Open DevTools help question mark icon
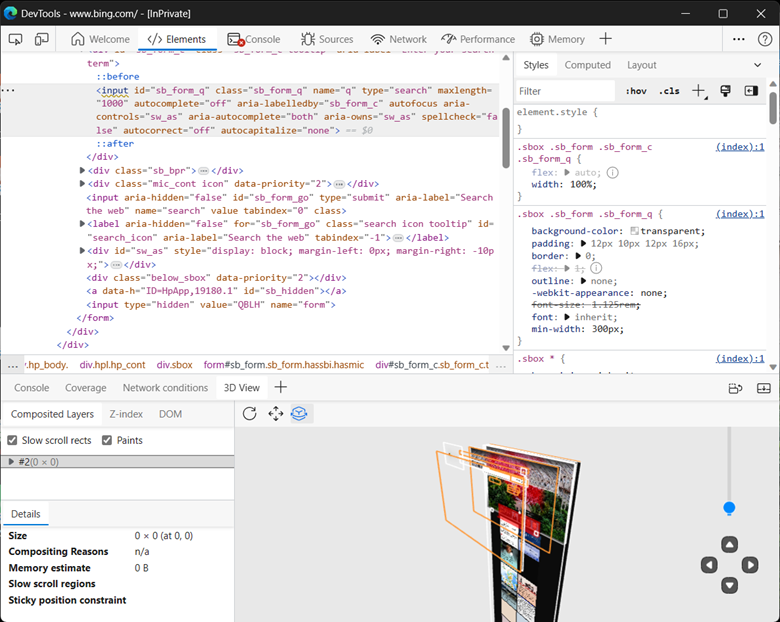This screenshot has height=622, width=780. [x=765, y=39]
